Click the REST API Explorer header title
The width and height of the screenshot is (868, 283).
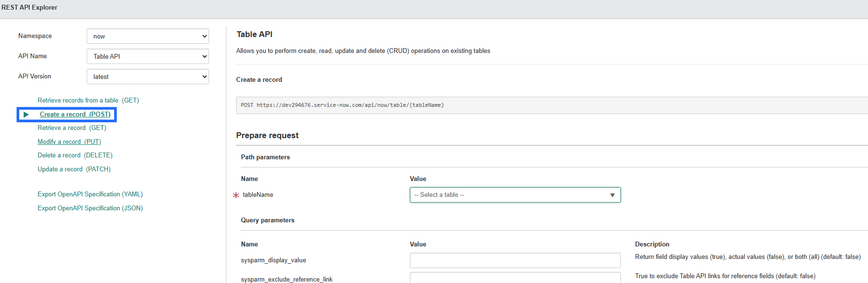pyautogui.click(x=29, y=8)
